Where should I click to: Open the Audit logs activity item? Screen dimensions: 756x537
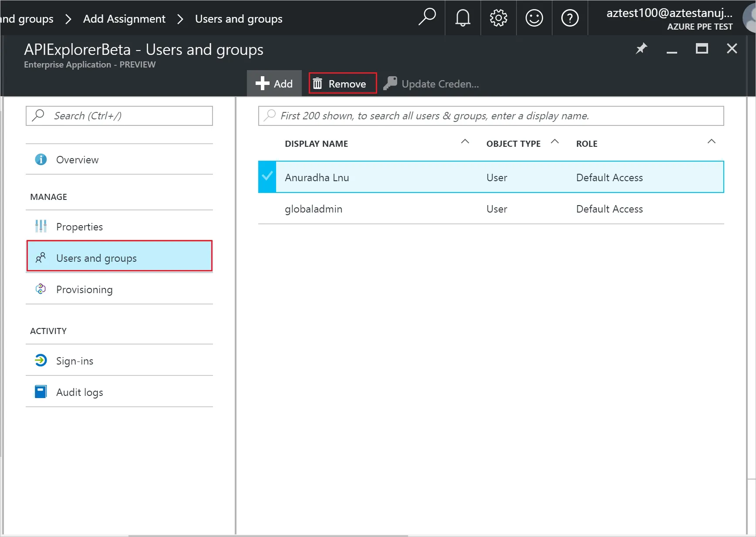(x=119, y=392)
